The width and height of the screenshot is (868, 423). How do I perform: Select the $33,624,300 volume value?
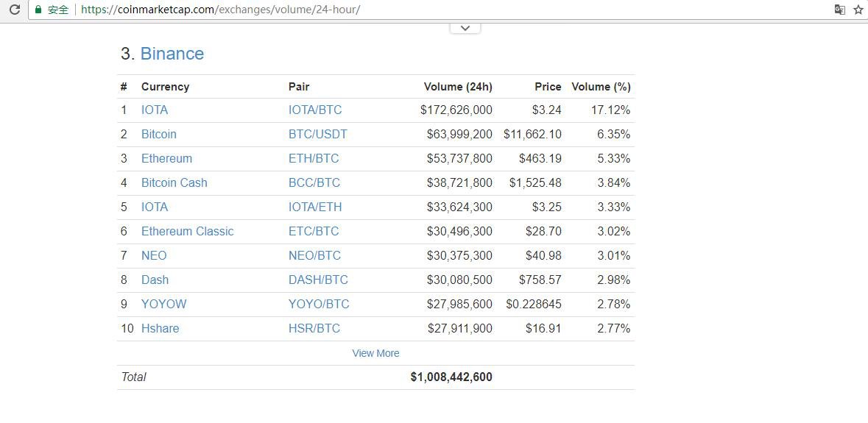coord(459,207)
